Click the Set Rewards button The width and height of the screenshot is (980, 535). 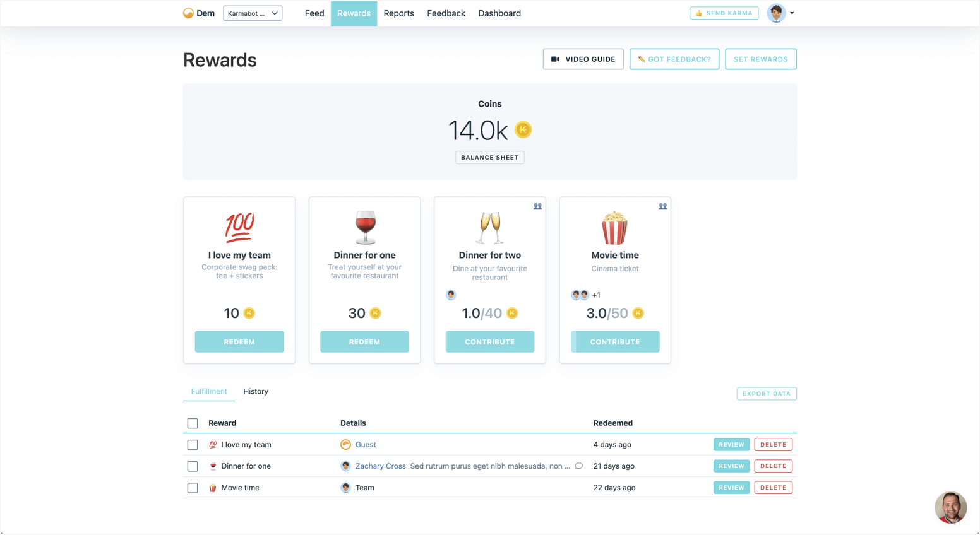click(760, 59)
